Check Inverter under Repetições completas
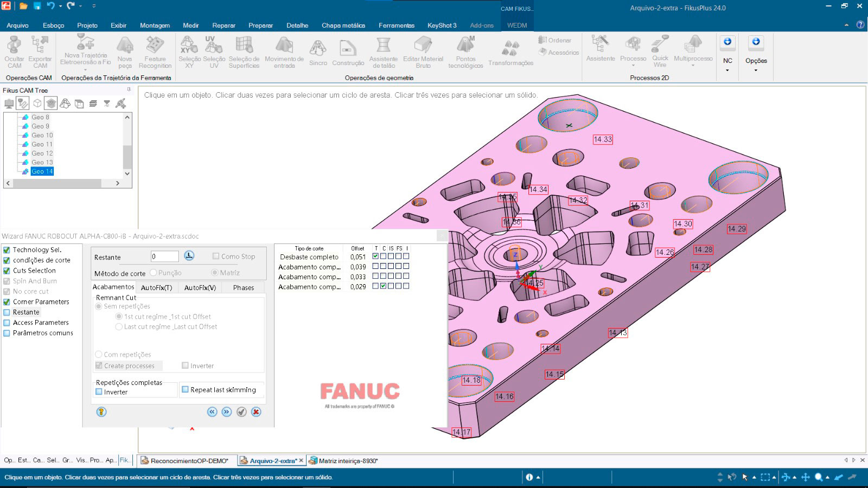868x488 pixels. pyautogui.click(x=99, y=391)
